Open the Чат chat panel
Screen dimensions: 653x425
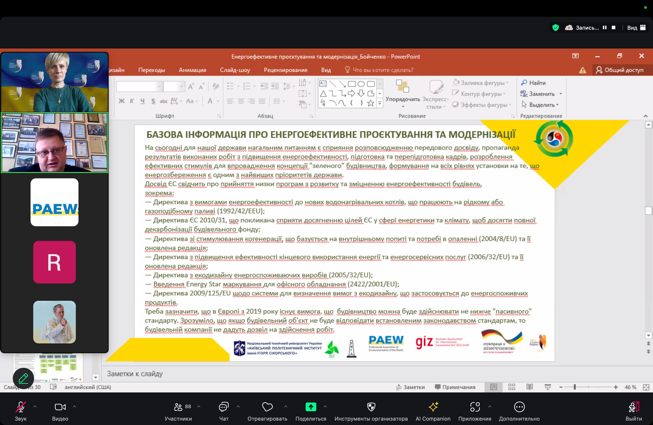pos(223,406)
